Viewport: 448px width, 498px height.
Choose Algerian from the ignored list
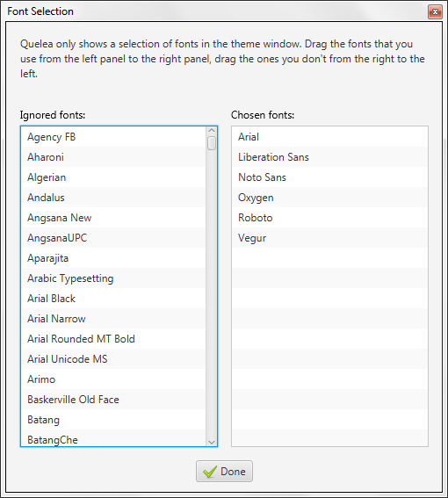point(113,177)
